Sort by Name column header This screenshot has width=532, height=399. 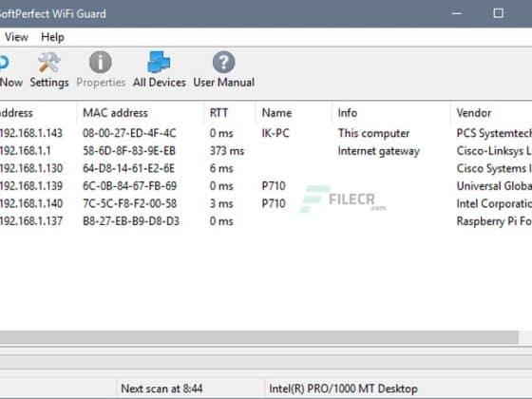click(276, 113)
